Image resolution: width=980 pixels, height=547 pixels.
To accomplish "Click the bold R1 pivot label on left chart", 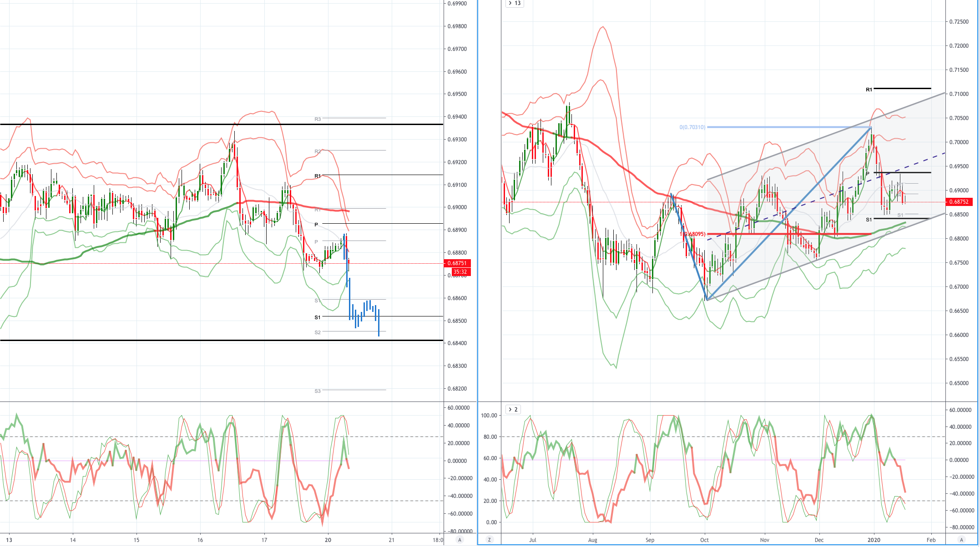I will (318, 176).
